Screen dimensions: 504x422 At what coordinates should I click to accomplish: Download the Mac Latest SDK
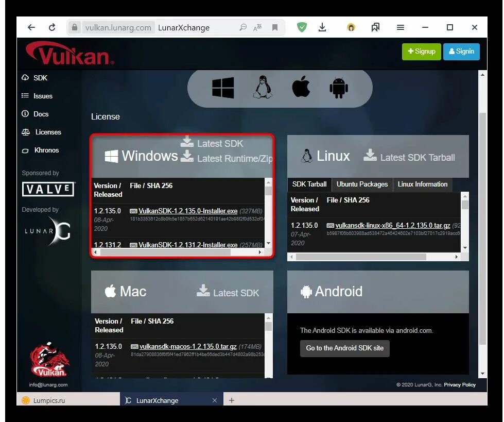click(x=228, y=292)
